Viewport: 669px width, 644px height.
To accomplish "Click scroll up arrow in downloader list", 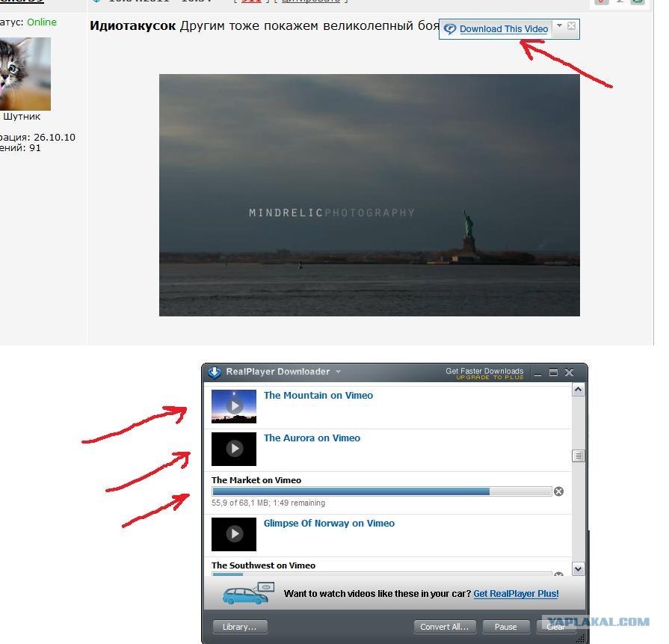I will pos(578,390).
